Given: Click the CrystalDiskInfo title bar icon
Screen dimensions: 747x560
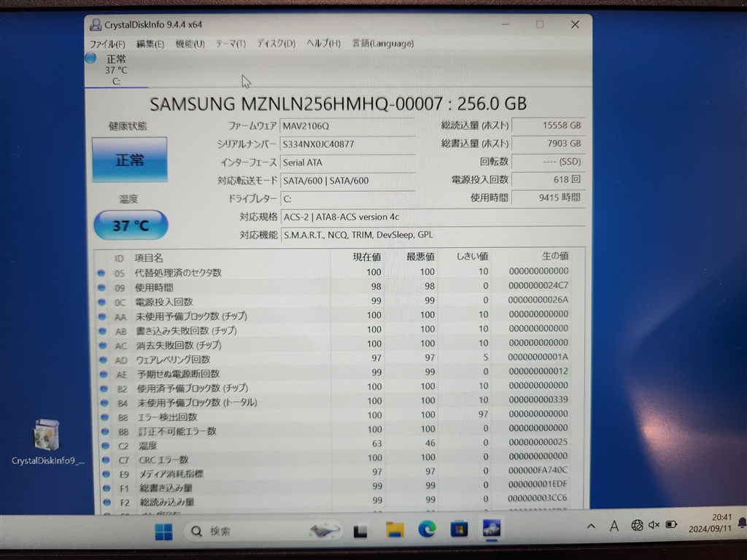Looking at the screenshot, I should tap(96, 25).
